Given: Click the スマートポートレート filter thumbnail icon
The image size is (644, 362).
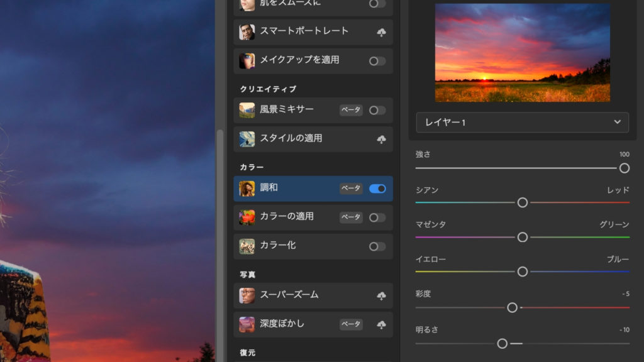Looking at the screenshot, I should (247, 32).
